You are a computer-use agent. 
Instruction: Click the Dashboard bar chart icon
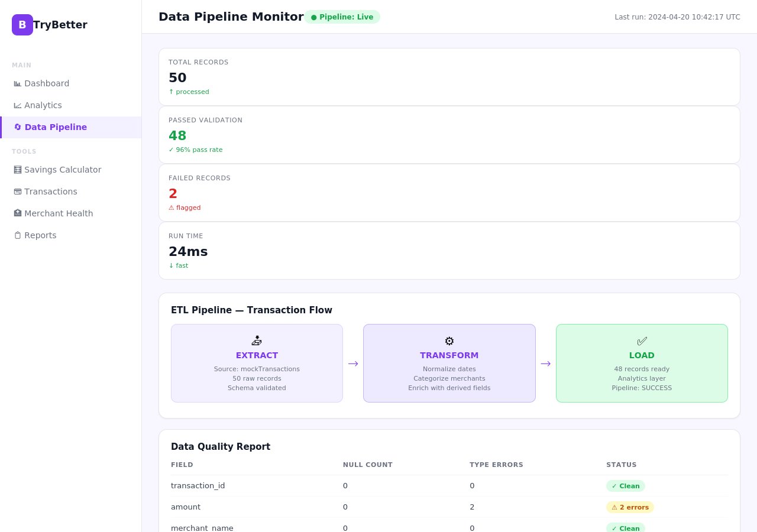coord(18,84)
